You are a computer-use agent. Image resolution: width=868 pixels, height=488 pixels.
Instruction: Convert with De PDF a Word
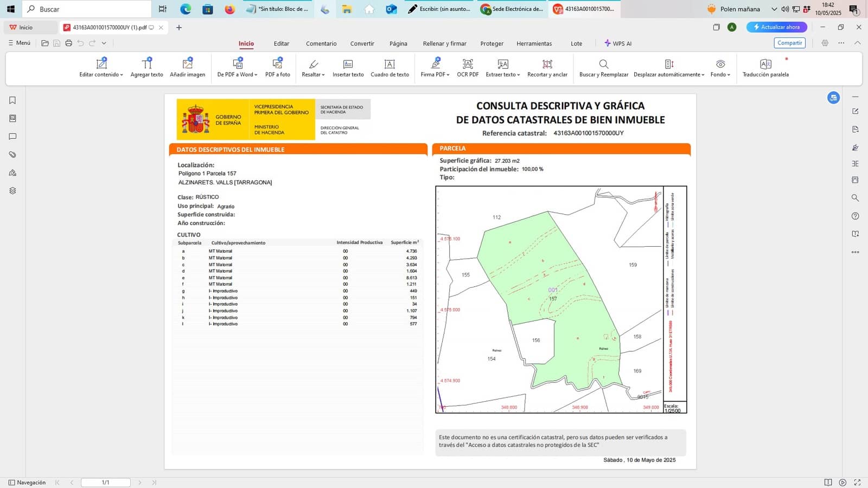tap(237, 68)
